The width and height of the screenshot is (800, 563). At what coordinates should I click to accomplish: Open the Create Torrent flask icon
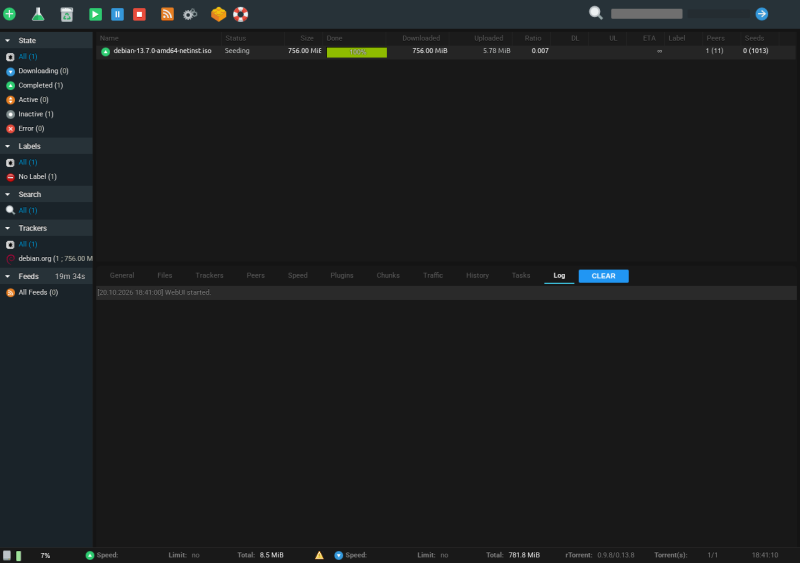click(38, 14)
